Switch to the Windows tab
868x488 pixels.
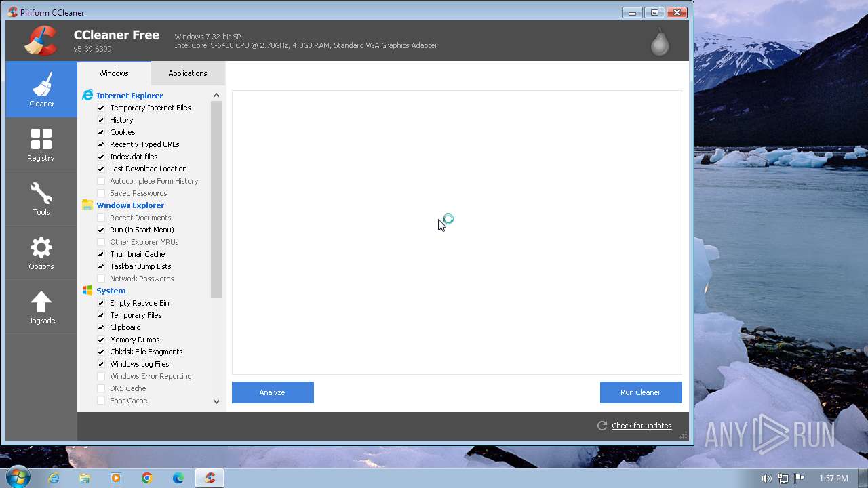pyautogui.click(x=114, y=73)
